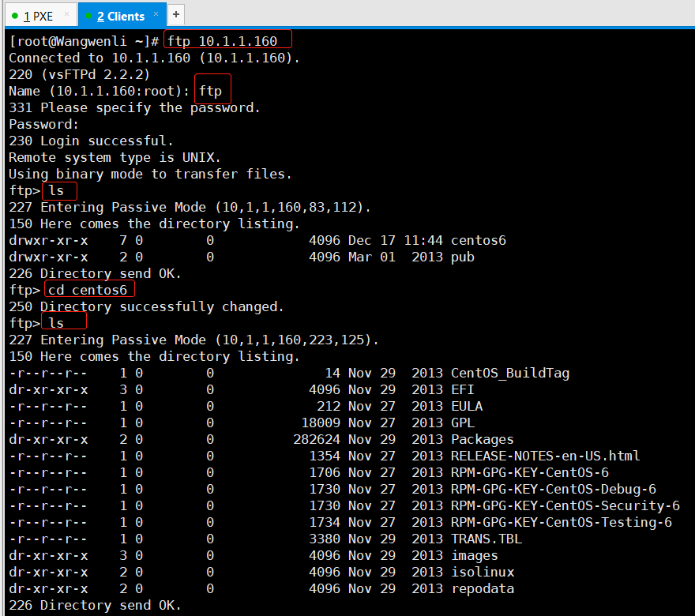Click 'Connected to 10.1.1.160 (10.1.1.160).' line

tap(154, 58)
